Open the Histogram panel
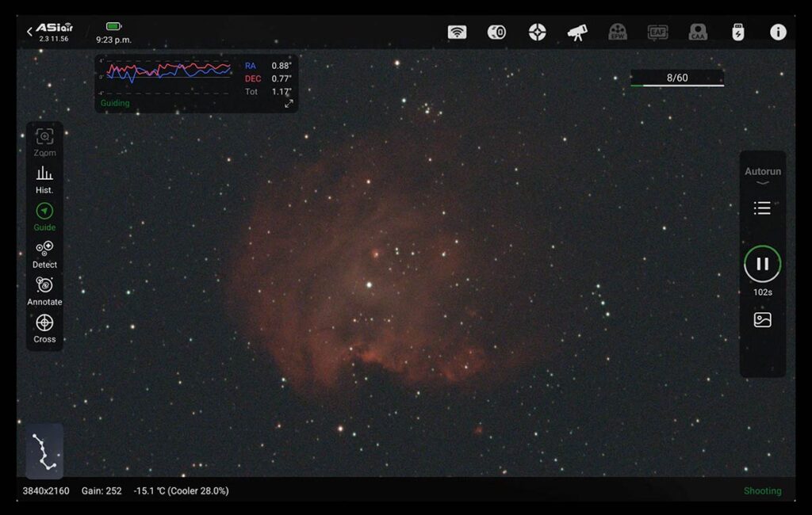812x515 pixels. [44, 179]
